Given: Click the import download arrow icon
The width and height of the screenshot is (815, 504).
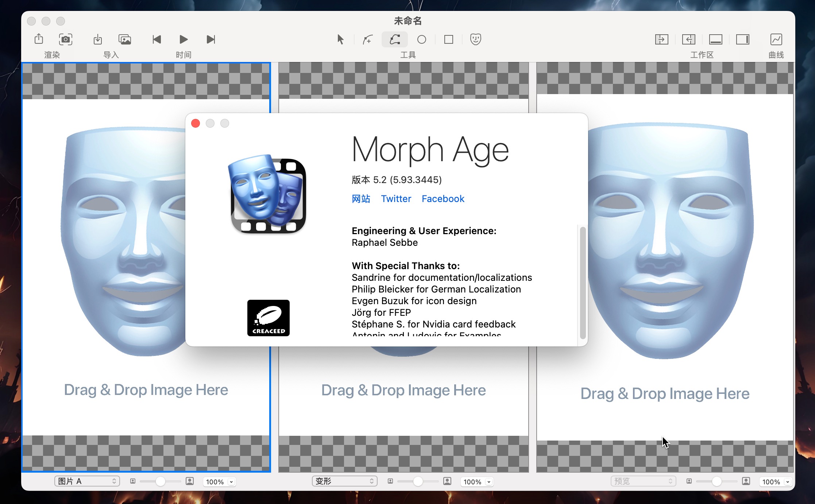Looking at the screenshot, I should 98,39.
